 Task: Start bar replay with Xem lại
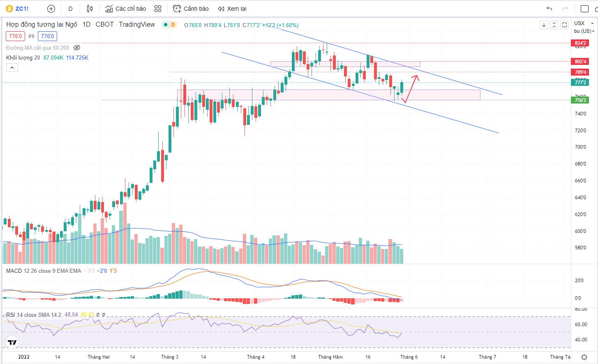click(x=232, y=9)
